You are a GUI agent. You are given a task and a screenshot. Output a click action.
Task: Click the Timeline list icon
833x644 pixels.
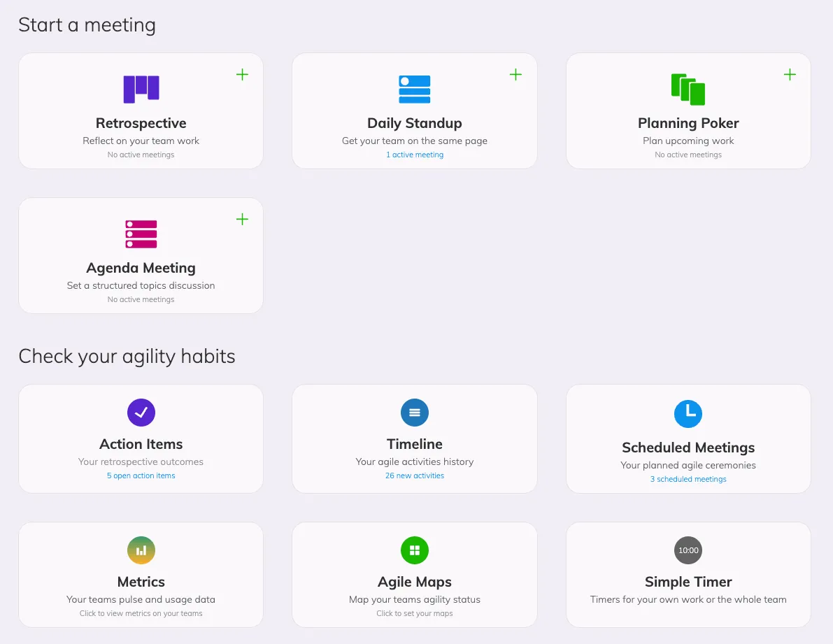[x=414, y=413]
